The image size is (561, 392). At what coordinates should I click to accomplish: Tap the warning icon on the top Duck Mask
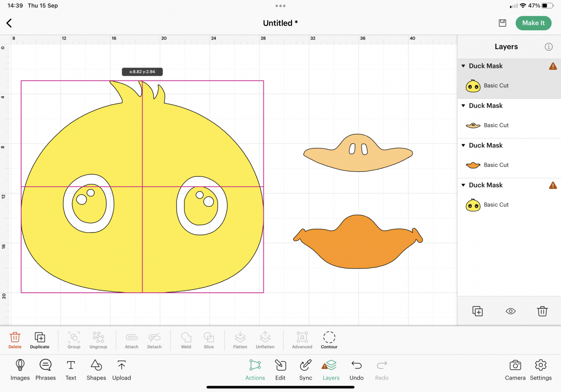click(553, 66)
